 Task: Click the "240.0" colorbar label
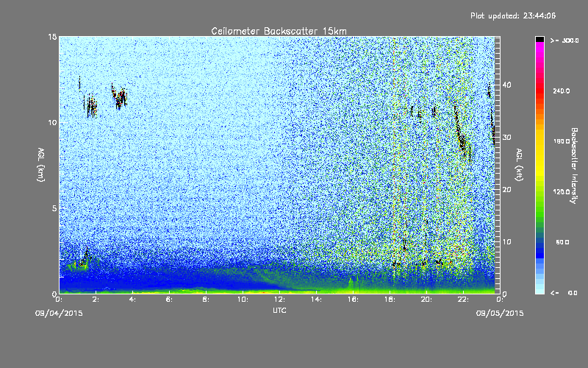click(x=562, y=91)
